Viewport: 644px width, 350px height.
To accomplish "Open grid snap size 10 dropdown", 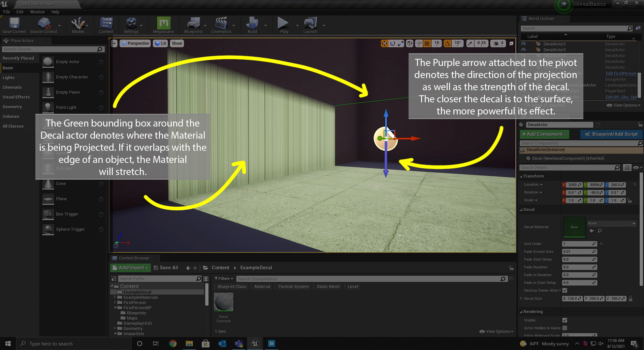I will point(437,43).
